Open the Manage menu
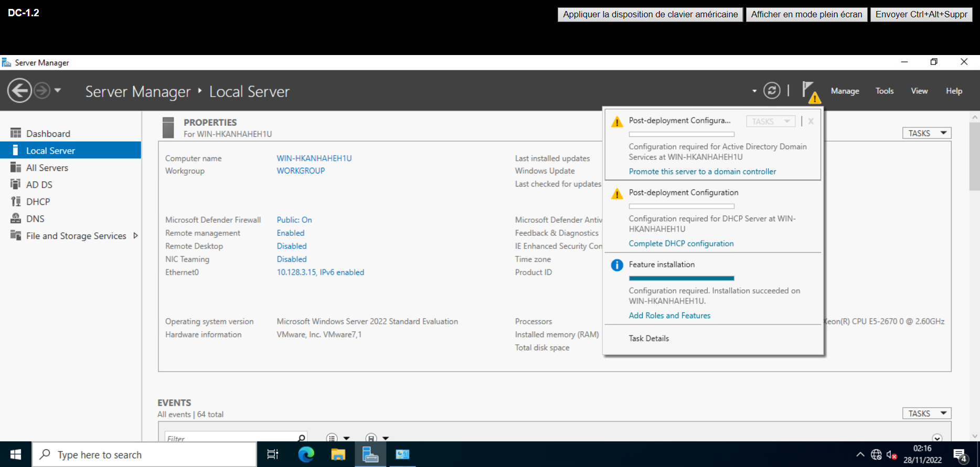 845,91
